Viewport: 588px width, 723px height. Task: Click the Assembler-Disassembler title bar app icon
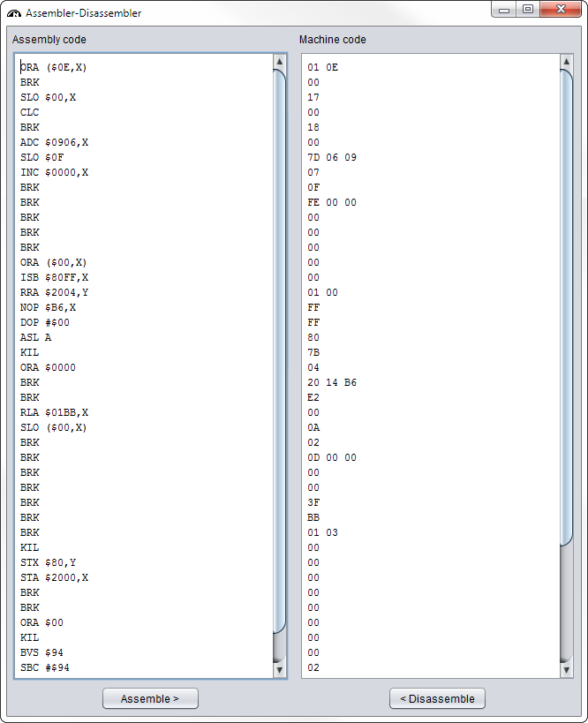(14, 13)
